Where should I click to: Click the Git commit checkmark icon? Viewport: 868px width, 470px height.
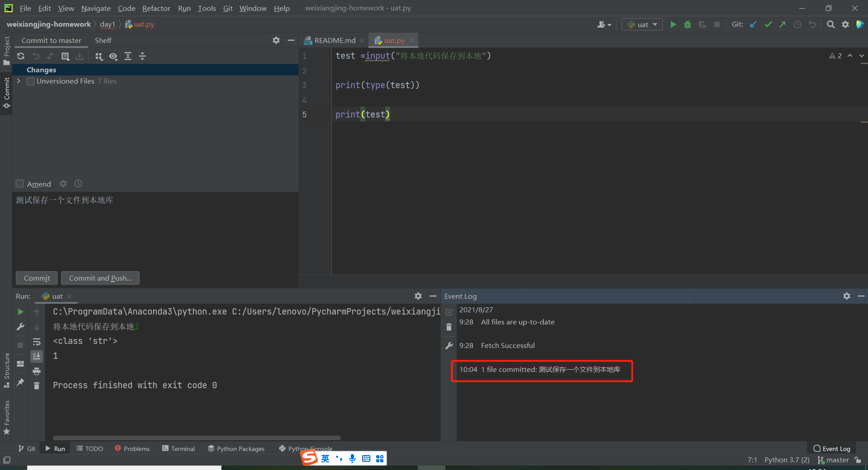(768, 24)
